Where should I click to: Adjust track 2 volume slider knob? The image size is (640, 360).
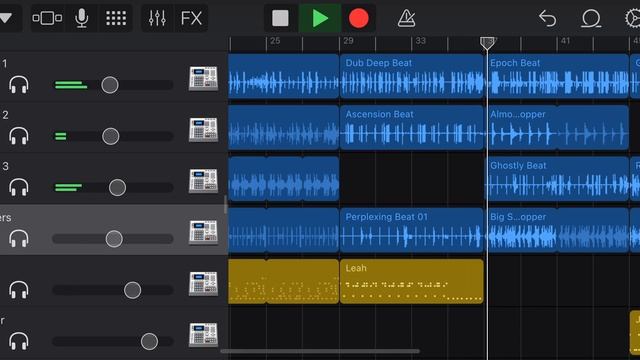pyautogui.click(x=111, y=136)
